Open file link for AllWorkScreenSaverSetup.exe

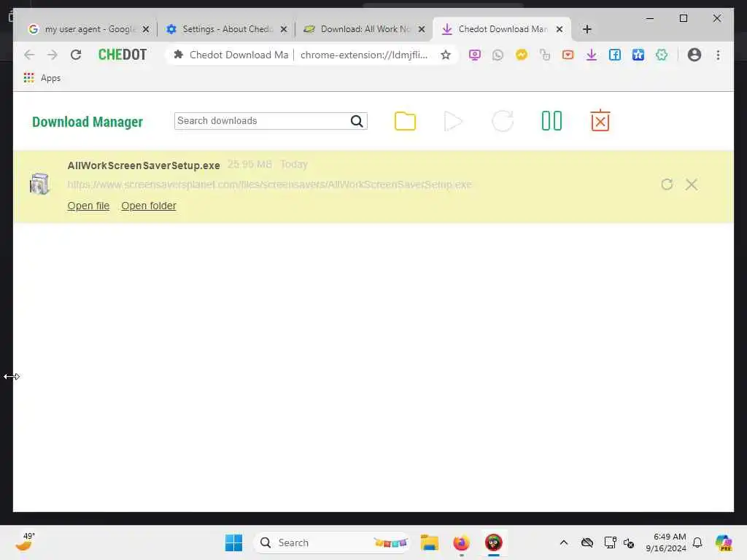pos(88,206)
